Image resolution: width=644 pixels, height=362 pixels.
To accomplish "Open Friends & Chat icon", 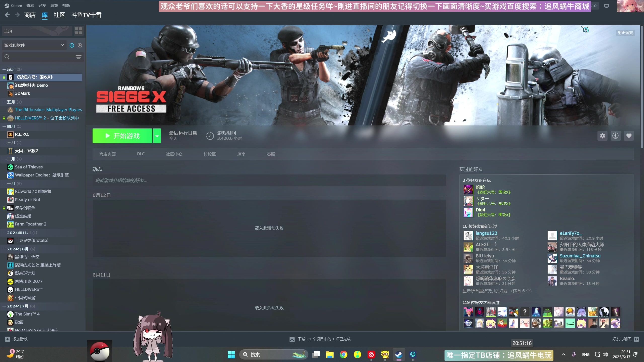I will (x=636, y=339).
